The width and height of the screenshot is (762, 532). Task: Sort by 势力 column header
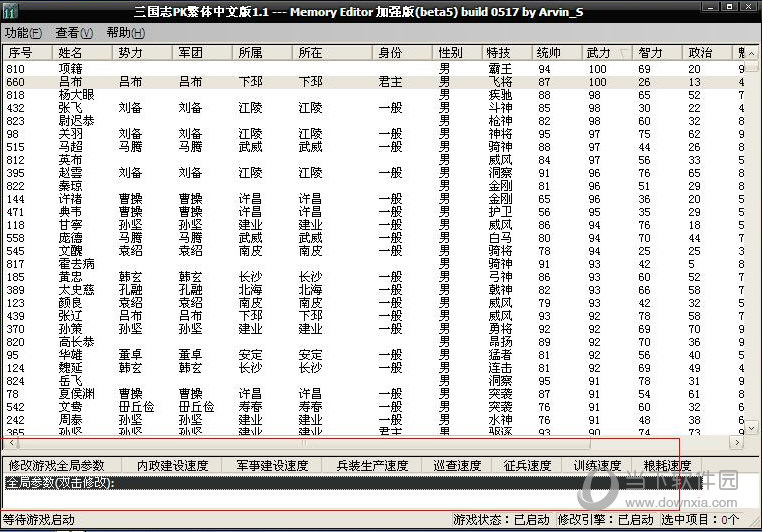142,52
